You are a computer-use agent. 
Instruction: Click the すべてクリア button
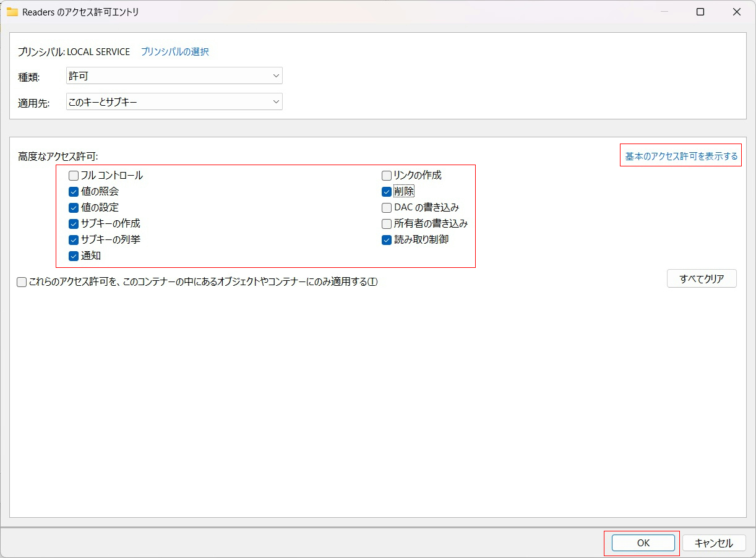(x=702, y=278)
